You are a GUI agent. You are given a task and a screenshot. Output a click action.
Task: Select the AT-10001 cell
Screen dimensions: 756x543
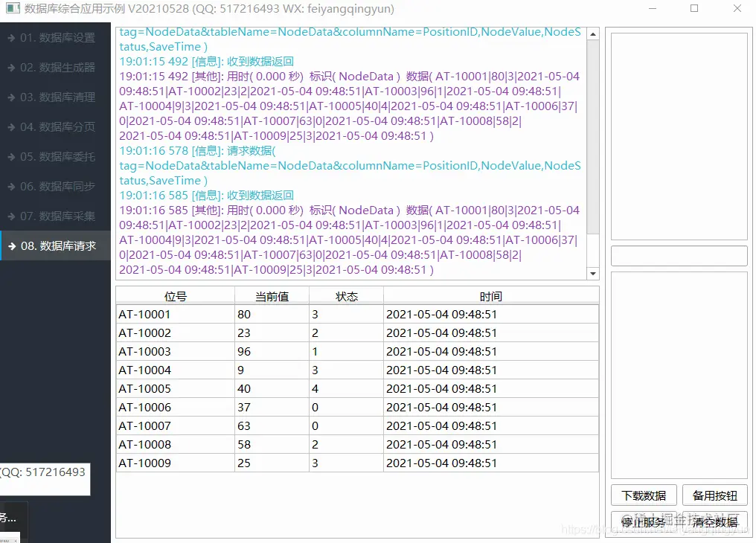point(176,314)
